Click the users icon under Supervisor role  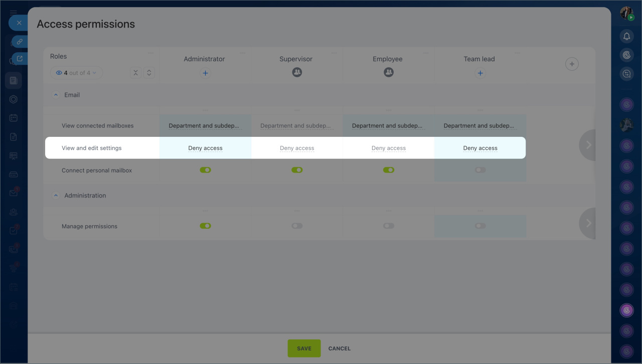click(x=297, y=73)
